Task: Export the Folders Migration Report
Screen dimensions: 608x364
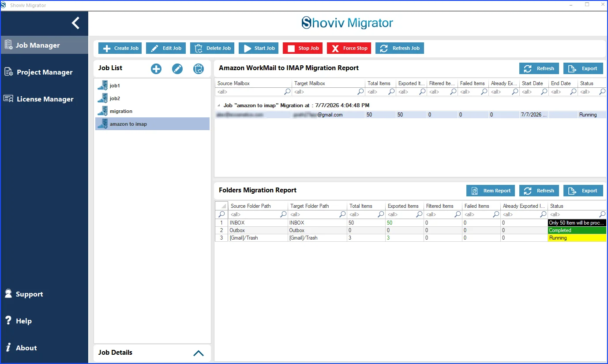Action: tap(583, 191)
